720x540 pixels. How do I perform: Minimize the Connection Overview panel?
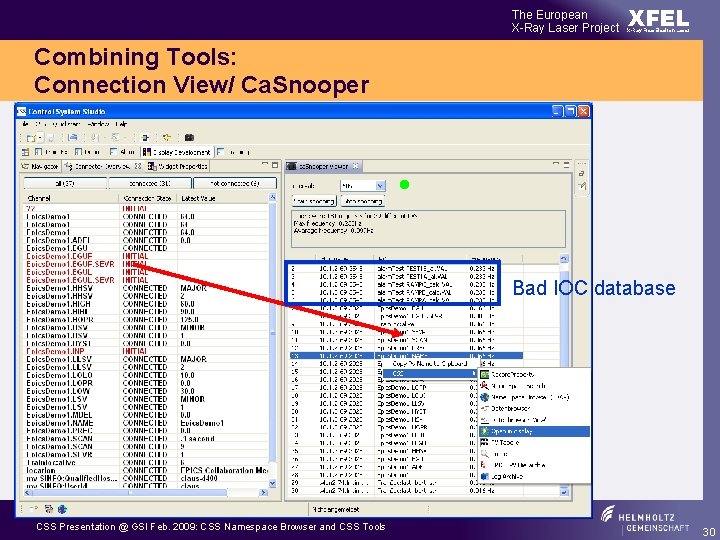pyautogui.click(x=265, y=164)
